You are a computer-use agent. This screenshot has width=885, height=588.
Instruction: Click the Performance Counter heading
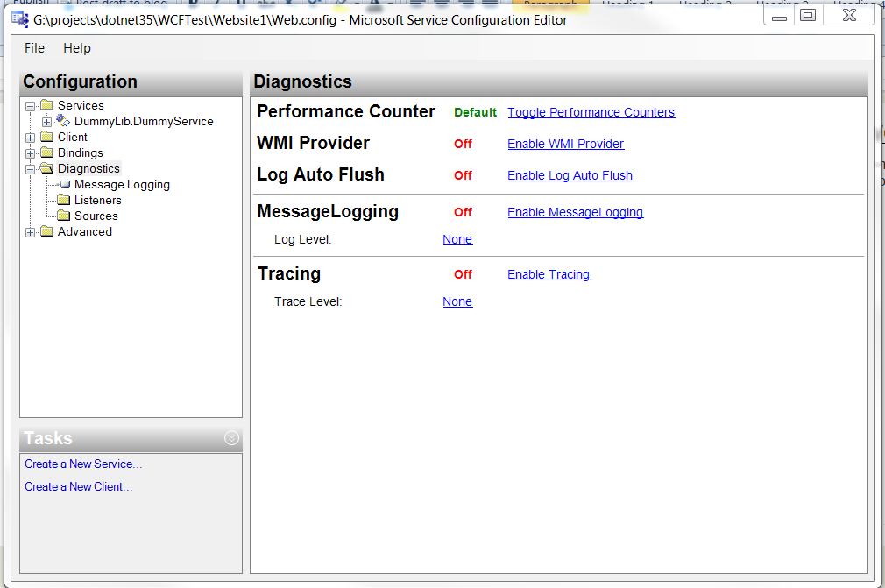coord(346,111)
